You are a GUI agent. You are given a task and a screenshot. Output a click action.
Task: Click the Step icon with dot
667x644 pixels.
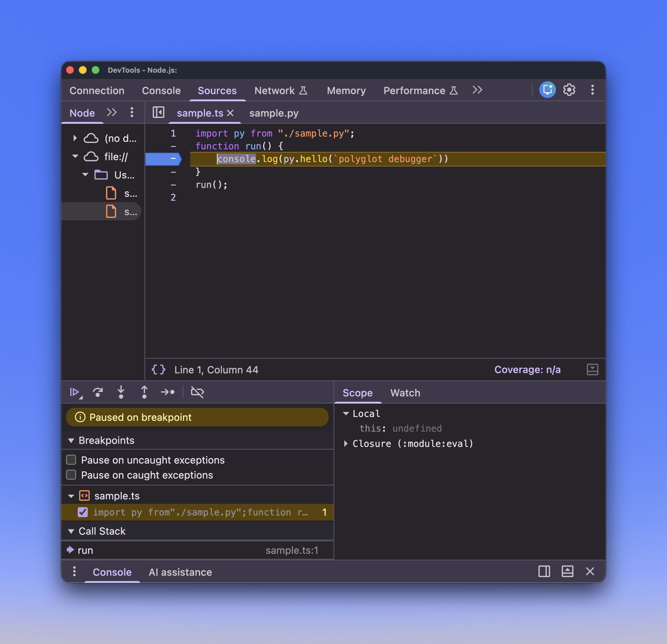point(168,392)
